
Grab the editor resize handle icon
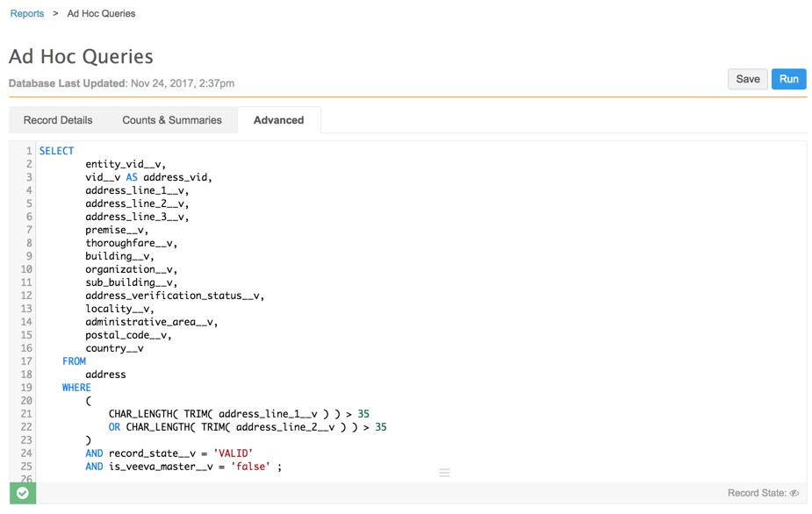[444, 473]
